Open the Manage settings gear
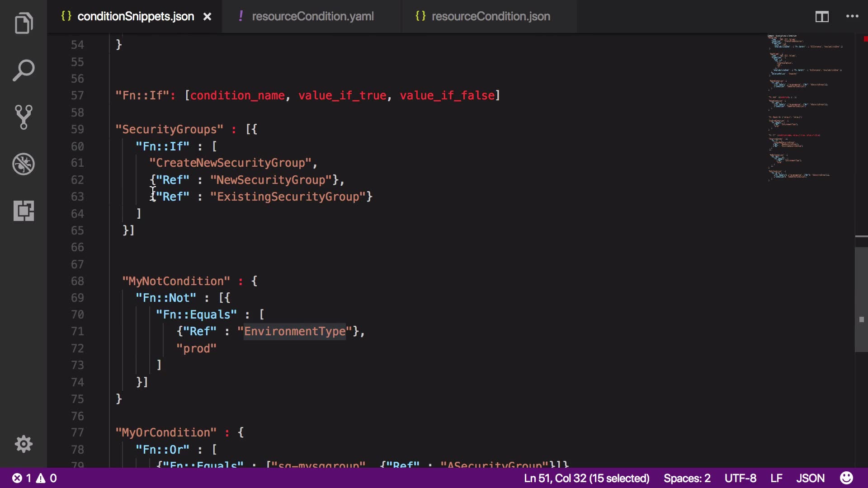The height and width of the screenshot is (488, 868). click(24, 444)
